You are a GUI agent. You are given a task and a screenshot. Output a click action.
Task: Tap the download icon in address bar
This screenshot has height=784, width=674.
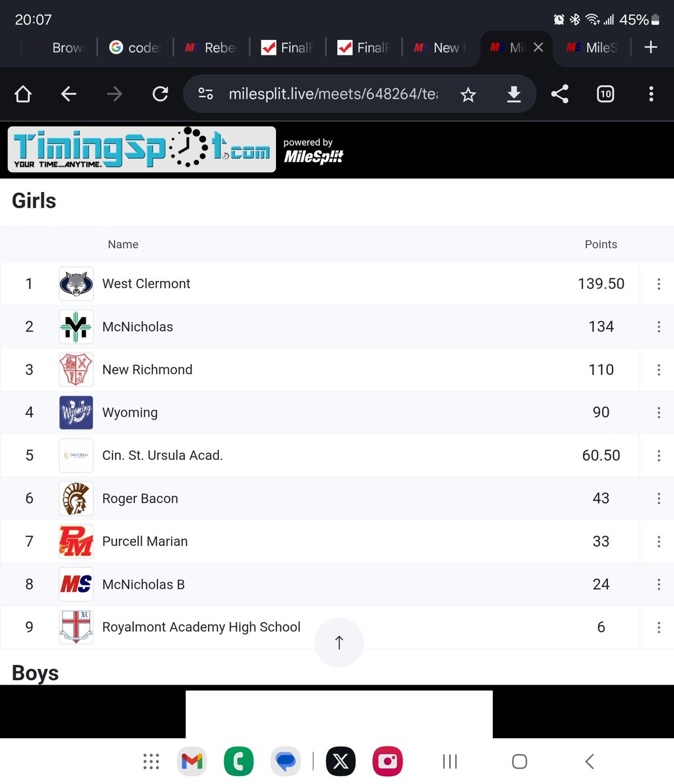[514, 95]
